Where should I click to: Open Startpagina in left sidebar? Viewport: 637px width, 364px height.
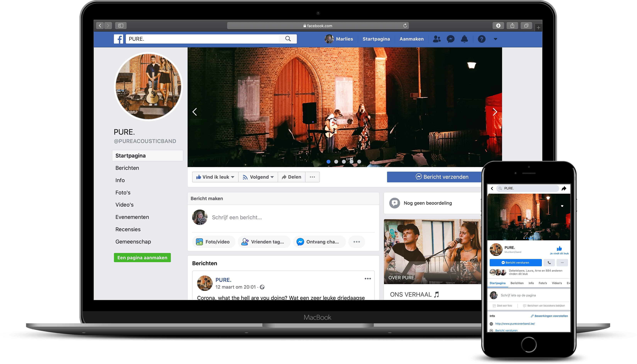[148, 155]
